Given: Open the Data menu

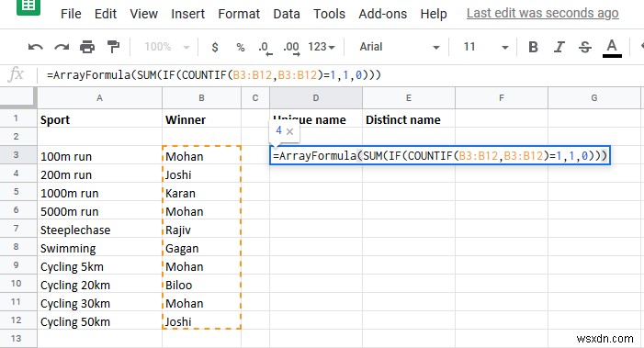Looking at the screenshot, I should point(287,14).
